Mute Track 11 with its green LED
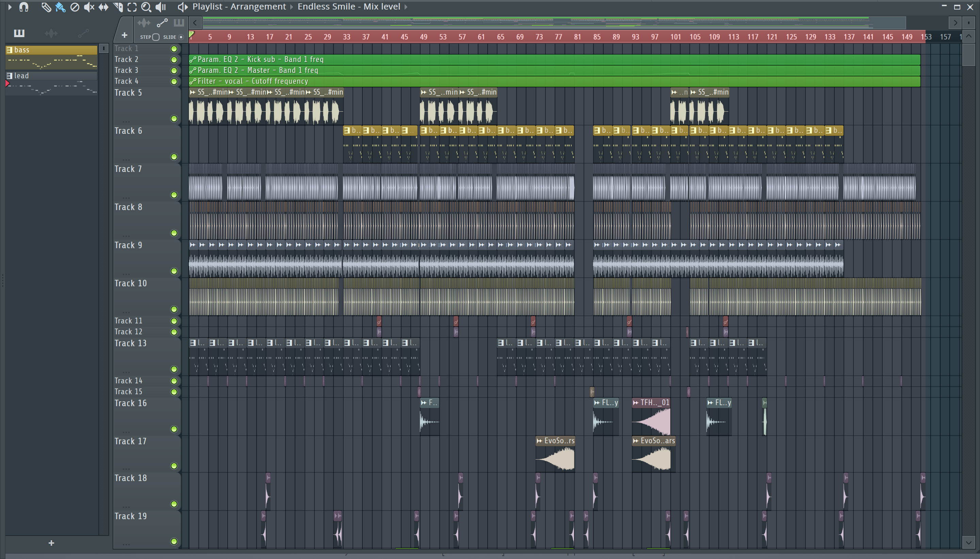The height and width of the screenshot is (559, 980). coord(174,321)
